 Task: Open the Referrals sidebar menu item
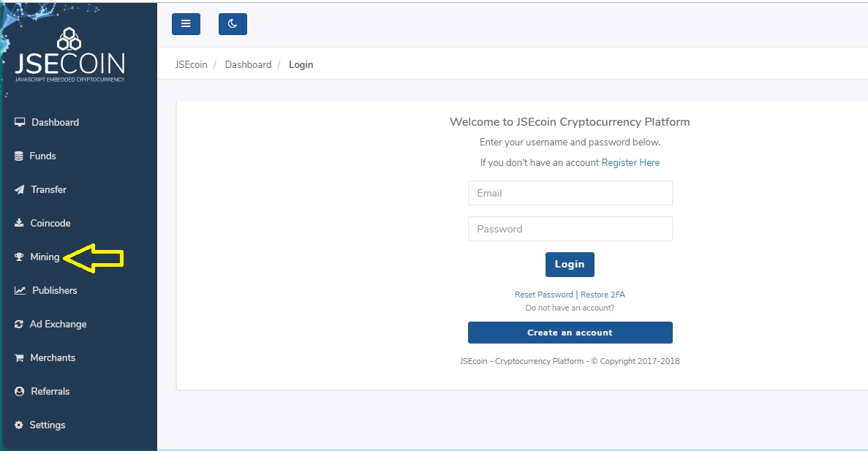coord(50,391)
